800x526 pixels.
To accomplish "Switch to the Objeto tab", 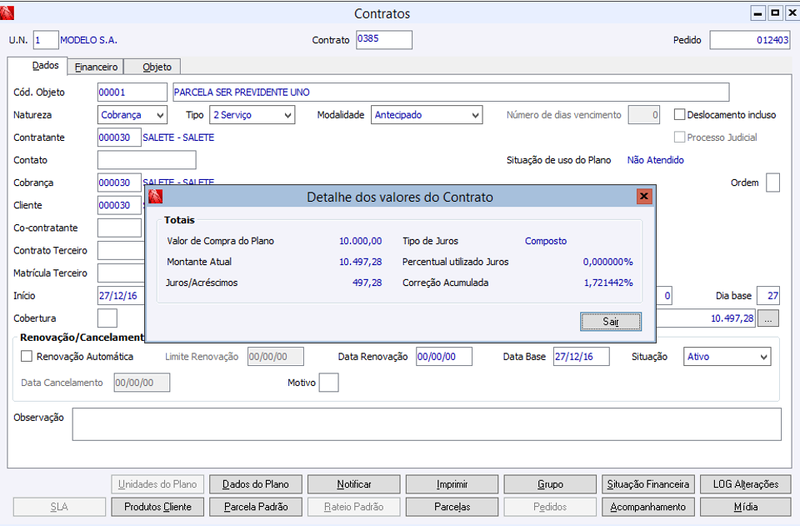I will coord(157,67).
